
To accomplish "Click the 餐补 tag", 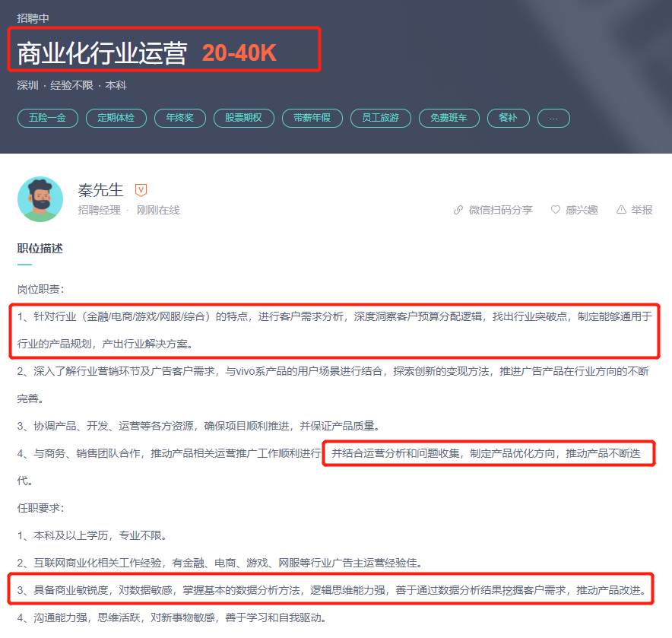I will (509, 119).
